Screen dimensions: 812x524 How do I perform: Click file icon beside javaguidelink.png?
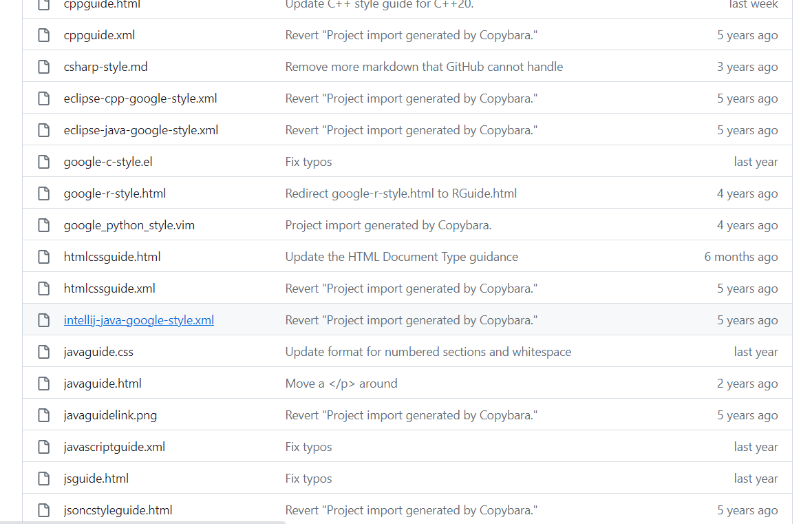(x=44, y=415)
